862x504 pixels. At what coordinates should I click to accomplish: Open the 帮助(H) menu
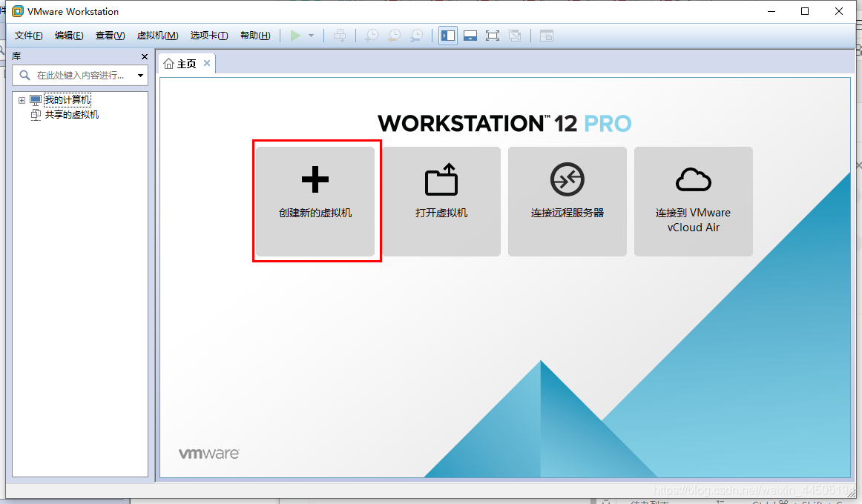coord(256,36)
